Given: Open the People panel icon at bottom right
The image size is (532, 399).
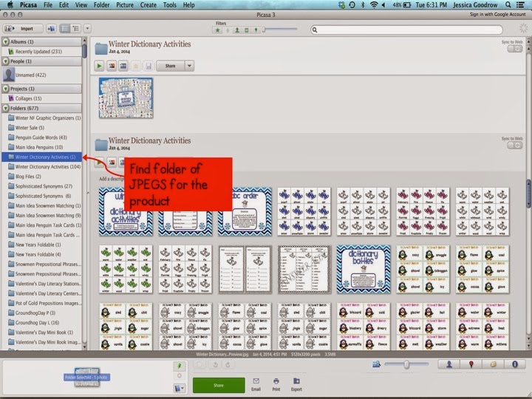Looking at the screenshot, I should [x=449, y=364].
